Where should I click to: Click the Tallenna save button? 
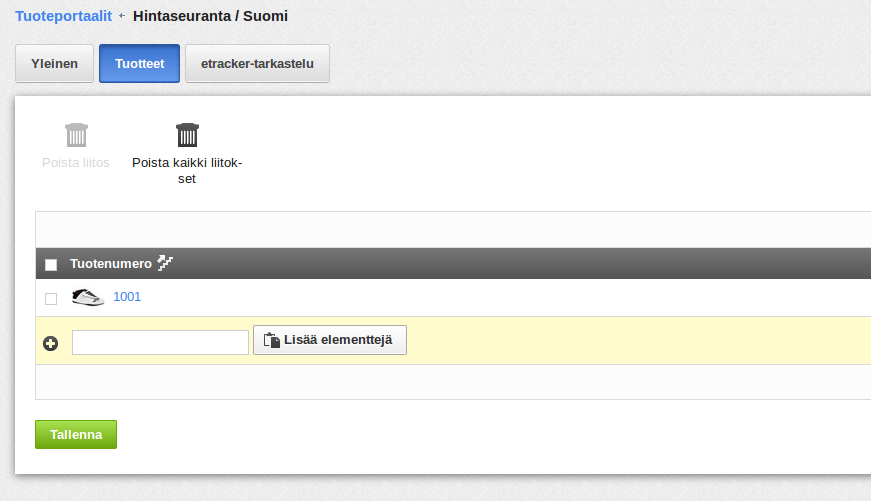click(x=76, y=434)
